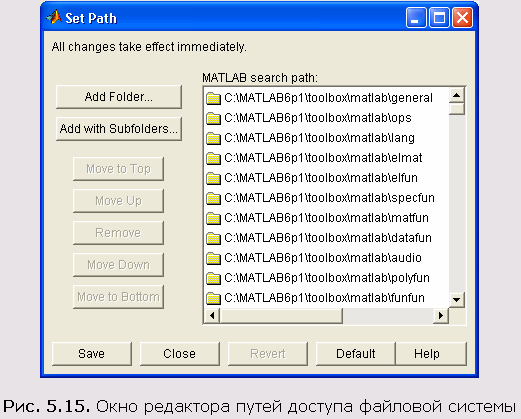This screenshot has width=521, height=419.
Task: Click folder icon beside matlab\lang path
Action: click(x=213, y=138)
